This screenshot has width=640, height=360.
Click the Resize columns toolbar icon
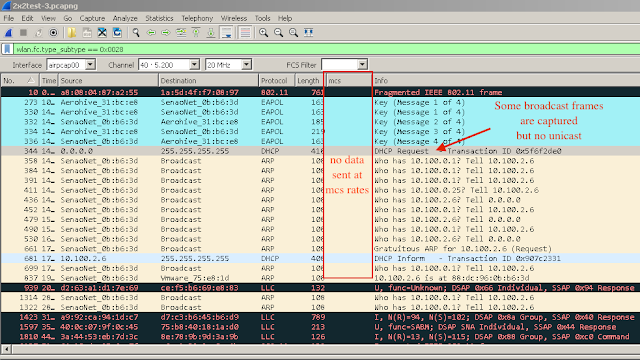pyautogui.click(x=309, y=33)
